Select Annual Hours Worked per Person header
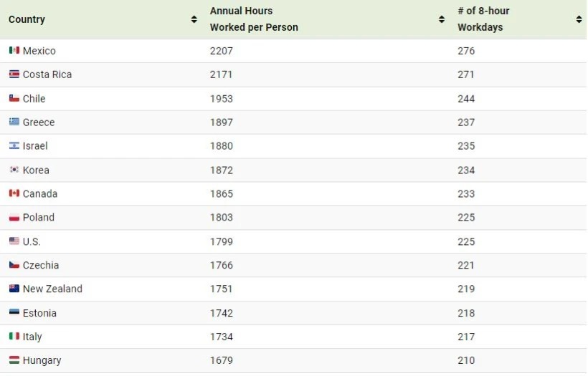The width and height of the screenshot is (588, 376). (x=254, y=19)
